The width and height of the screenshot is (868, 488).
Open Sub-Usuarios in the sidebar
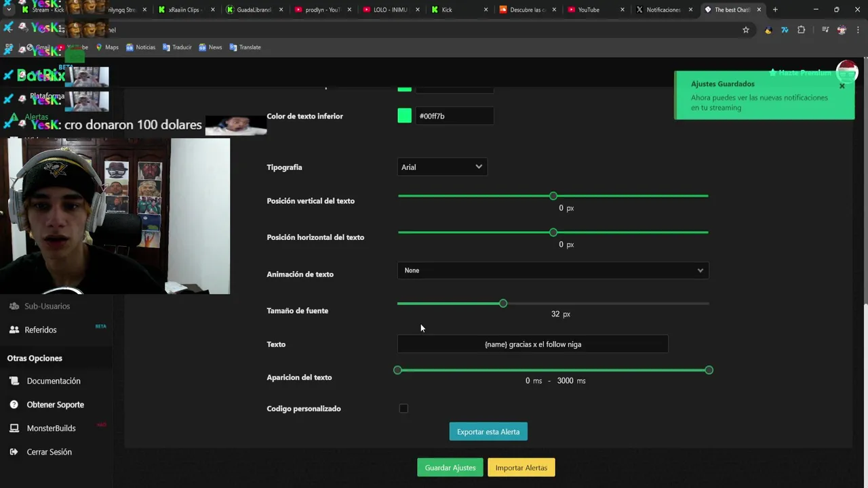[47, 306]
